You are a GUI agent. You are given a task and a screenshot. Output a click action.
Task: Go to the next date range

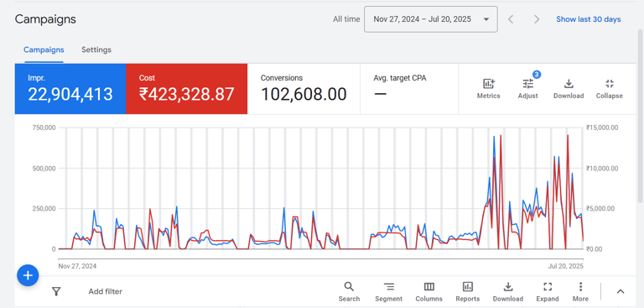(537, 19)
